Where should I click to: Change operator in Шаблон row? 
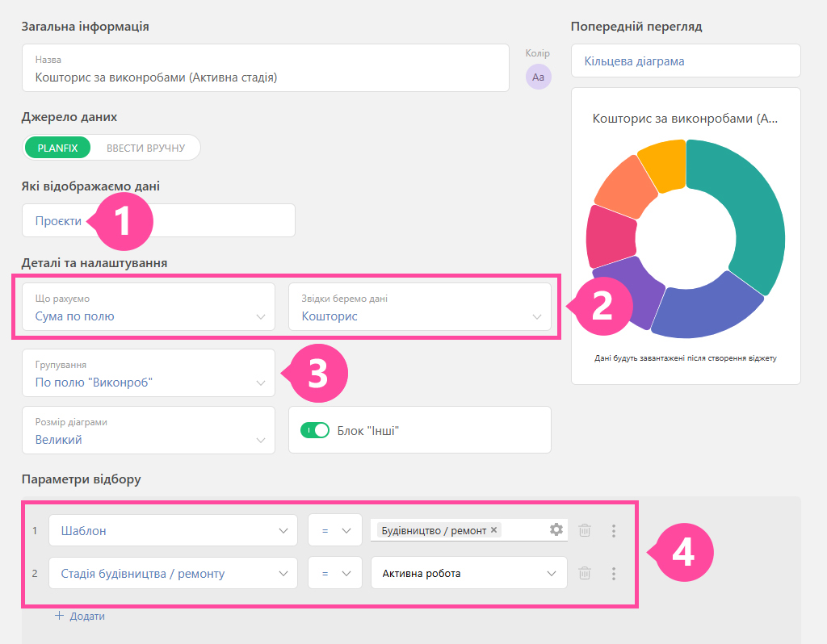335,530
